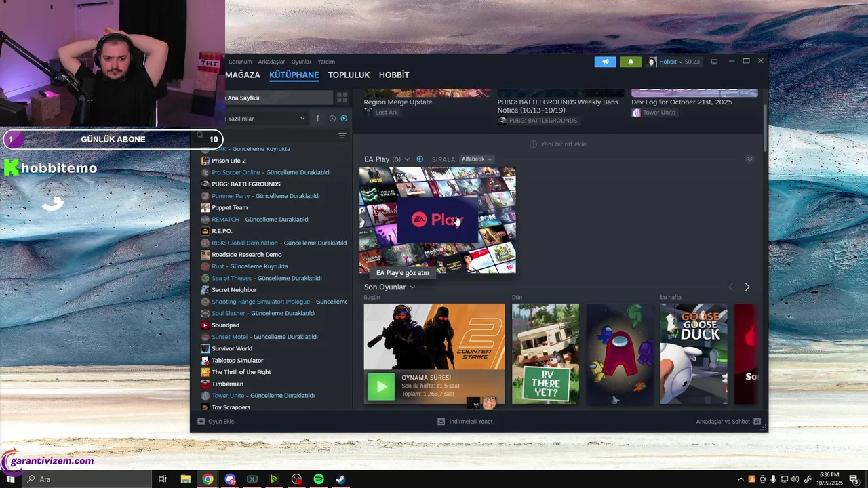Select Soundpad in library list
This screenshot has height=488, width=868.
coord(225,325)
